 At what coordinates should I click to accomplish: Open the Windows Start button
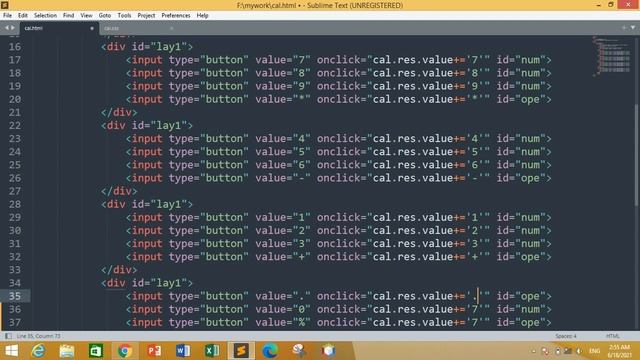coord(12,351)
